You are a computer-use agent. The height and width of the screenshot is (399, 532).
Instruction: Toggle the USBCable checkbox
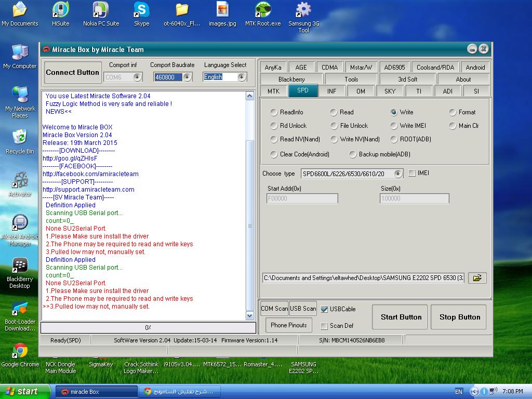324,309
